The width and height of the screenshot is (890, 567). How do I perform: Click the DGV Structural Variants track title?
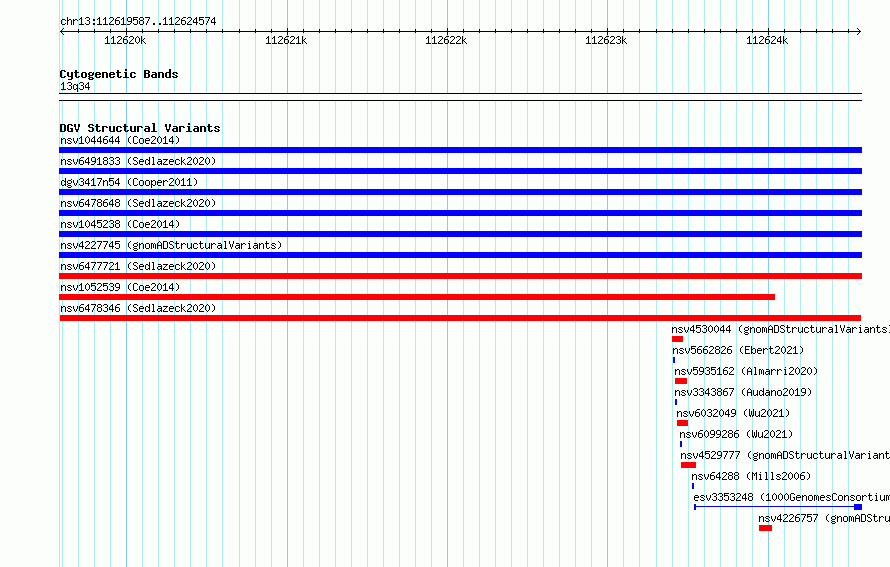pos(140,128)
